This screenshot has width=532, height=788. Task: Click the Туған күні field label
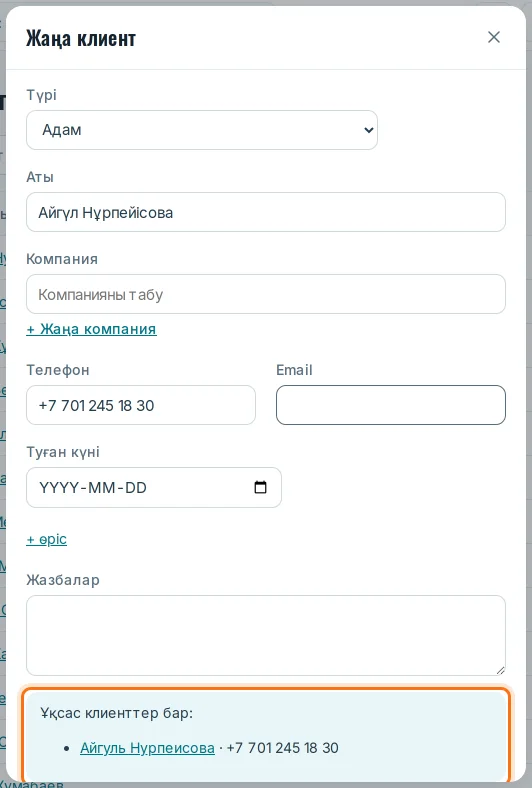63,452
